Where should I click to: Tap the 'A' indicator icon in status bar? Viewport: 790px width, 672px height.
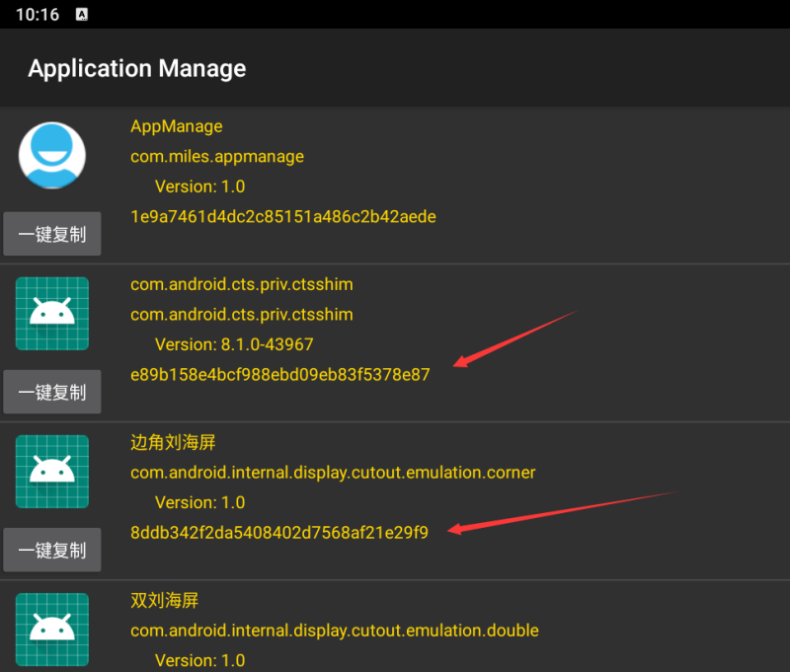(x=81, y=14)
